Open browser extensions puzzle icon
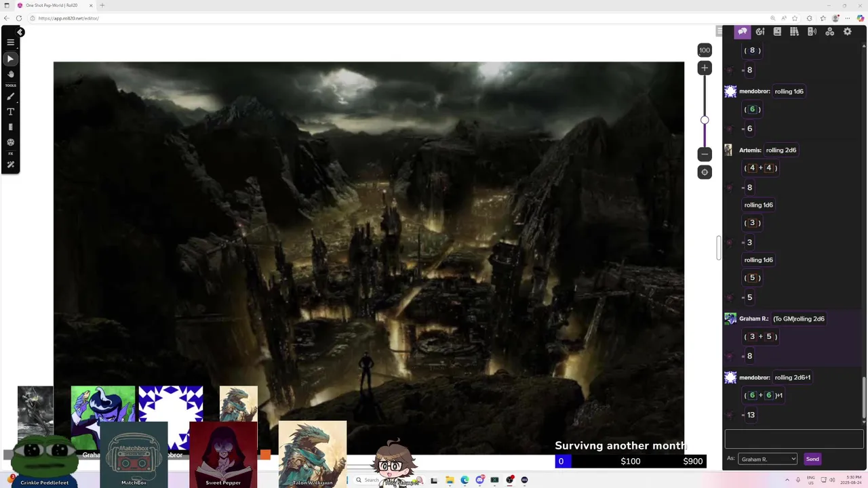868x488 pixels. coord(809,18)
